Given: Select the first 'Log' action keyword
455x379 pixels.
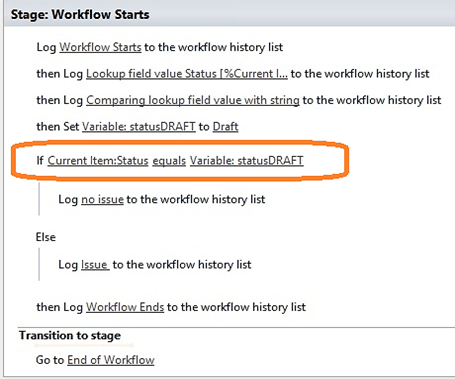Looking at the screenshot, I should (46, 47).
